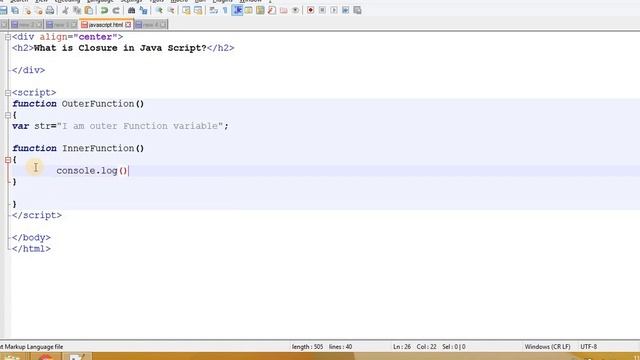The width and height of the screenshot is (640, 360).
Task: Click the closing '</html>' tag
Action: (31, 249)
